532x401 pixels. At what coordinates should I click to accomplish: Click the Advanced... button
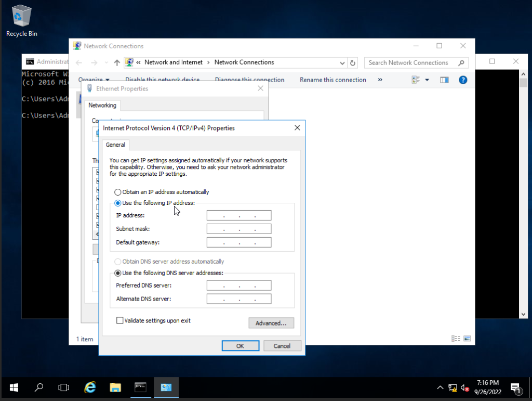coord(271,323)
